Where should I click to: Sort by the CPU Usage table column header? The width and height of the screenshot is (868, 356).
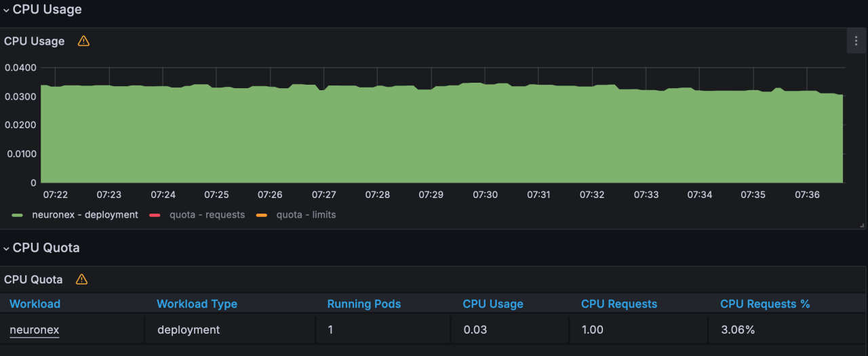(493, 304)
